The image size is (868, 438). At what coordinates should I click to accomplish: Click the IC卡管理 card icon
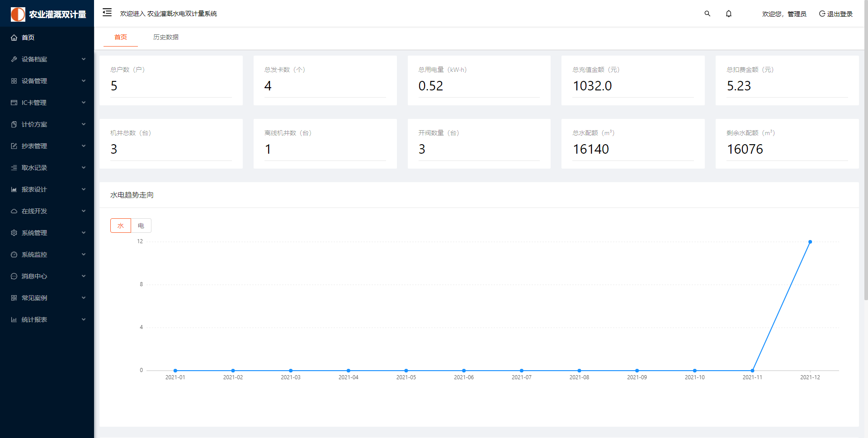click(x=14, y=103)
